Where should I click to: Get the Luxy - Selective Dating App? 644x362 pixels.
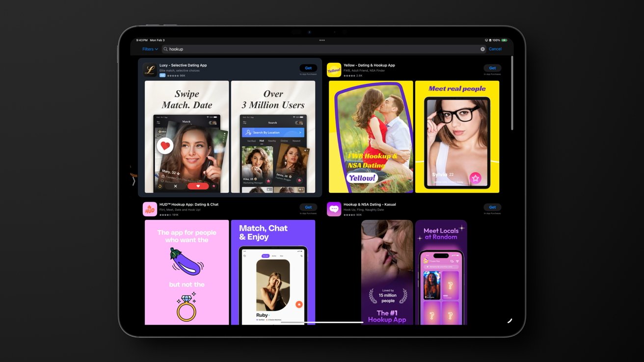(x=308, y=68)
